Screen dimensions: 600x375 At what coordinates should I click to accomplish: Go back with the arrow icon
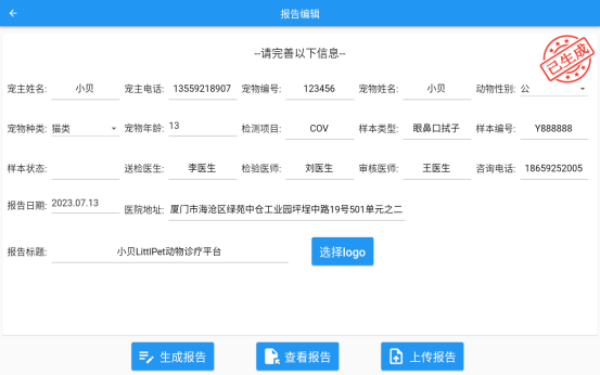13,13
